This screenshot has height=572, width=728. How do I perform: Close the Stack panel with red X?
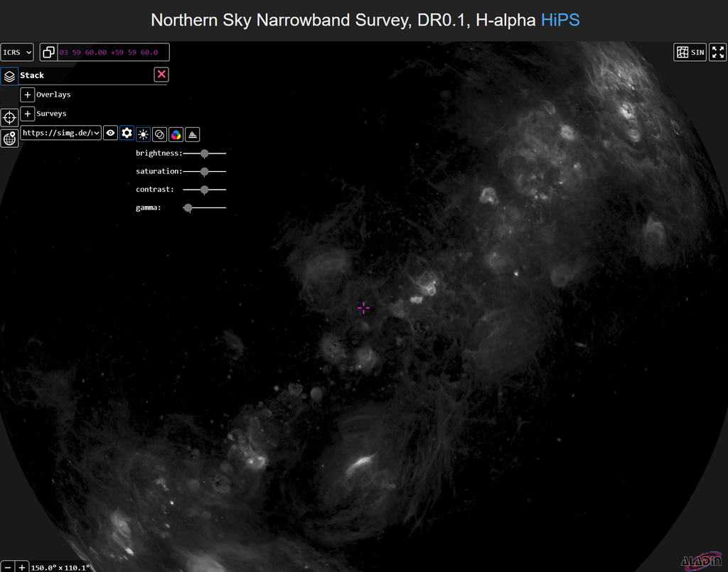161,74
